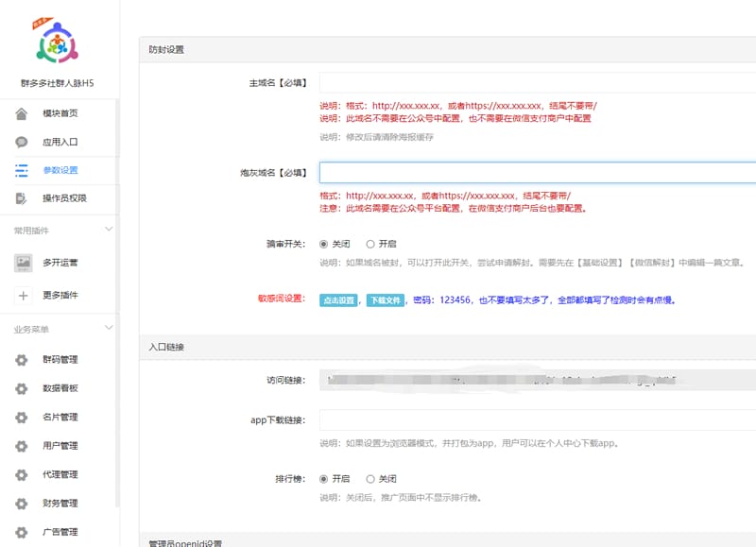This screenshot has width=756, height=547.
Task: Open the 群码管理 gear icon
Action: point(21,358)
